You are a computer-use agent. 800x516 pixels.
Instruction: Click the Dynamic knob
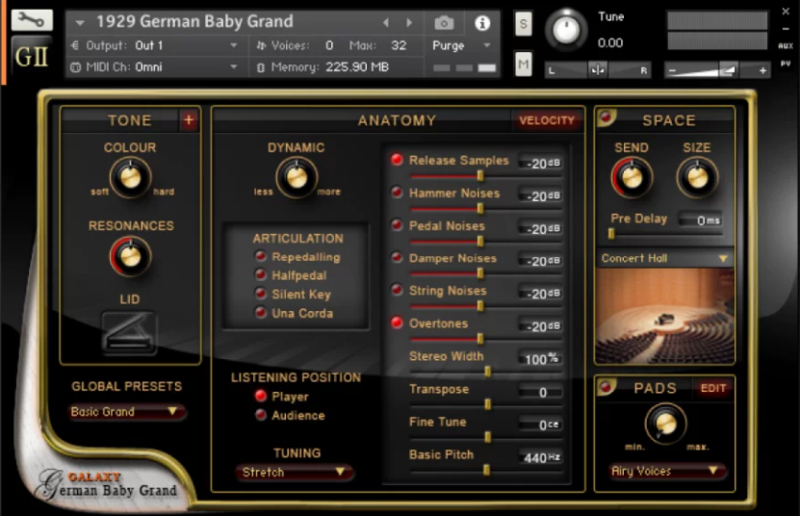(x=296, y=178)
